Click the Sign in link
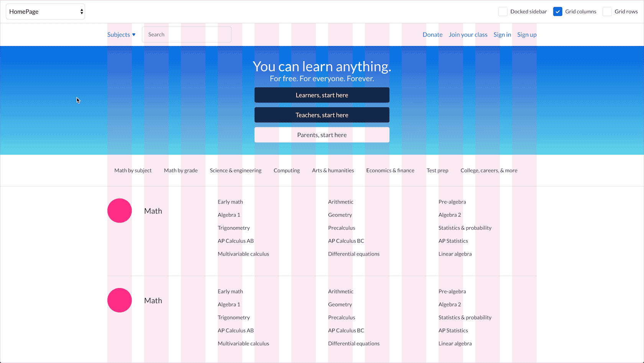This screenshot has width=644, height=363. pos(502,34)
